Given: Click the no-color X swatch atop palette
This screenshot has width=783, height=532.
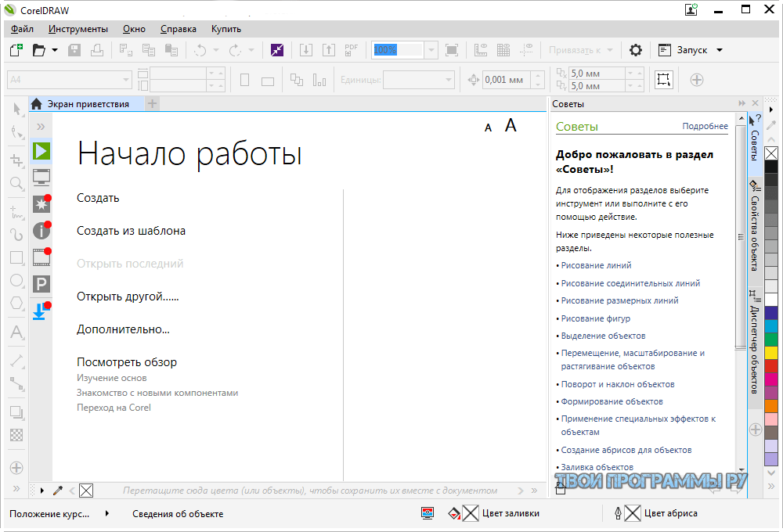Looking at the screenshot, I should click(x=771, y=153).
